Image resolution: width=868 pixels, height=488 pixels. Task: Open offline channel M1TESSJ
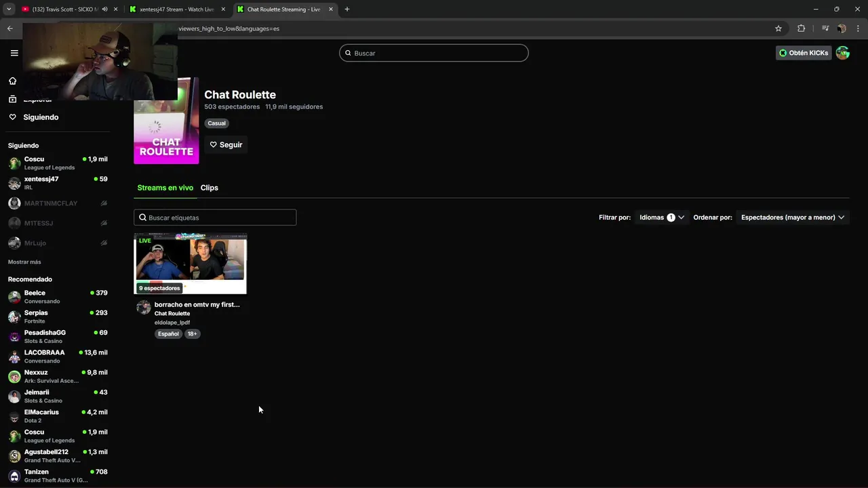point(58,223)
